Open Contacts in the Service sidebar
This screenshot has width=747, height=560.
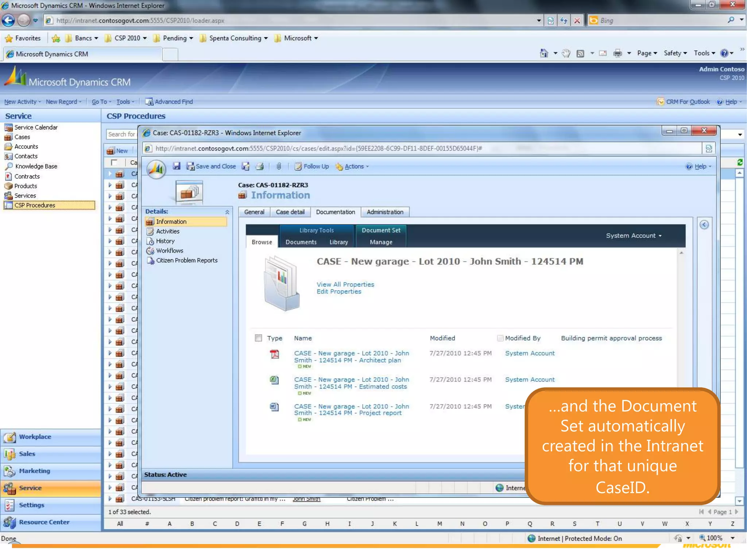tap(26, 156)
